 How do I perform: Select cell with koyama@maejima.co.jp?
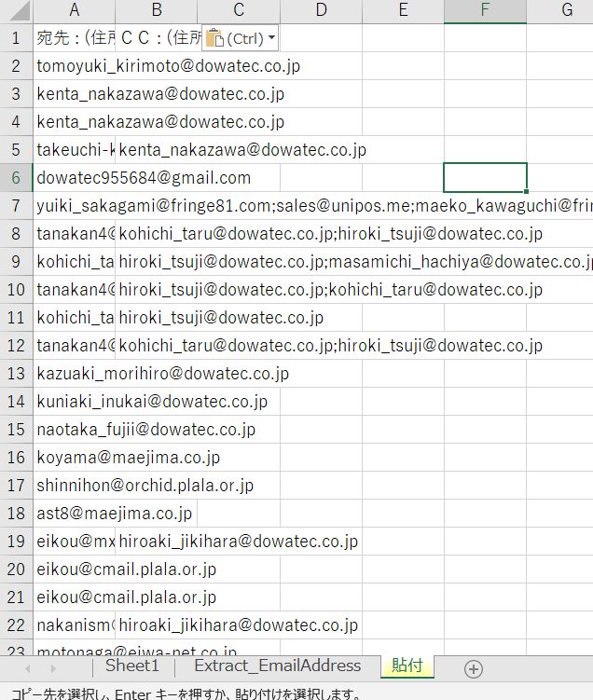[x=75, y=458]
